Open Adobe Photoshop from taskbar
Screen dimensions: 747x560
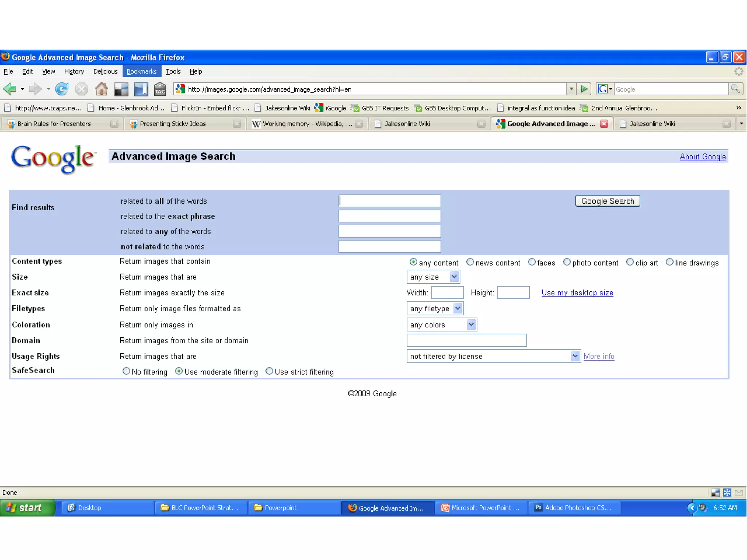(x=574, y=507)
